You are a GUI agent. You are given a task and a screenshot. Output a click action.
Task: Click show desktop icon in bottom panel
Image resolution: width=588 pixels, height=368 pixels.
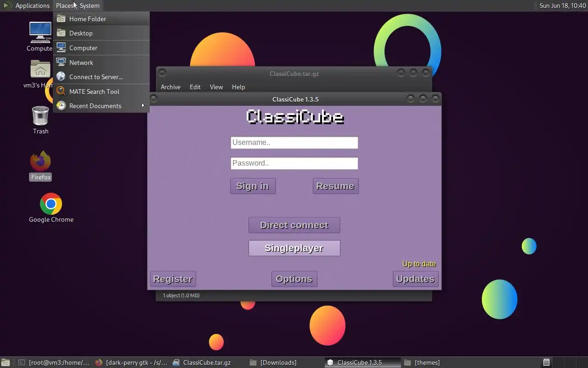pyautogui.click(x=6, y=362)
